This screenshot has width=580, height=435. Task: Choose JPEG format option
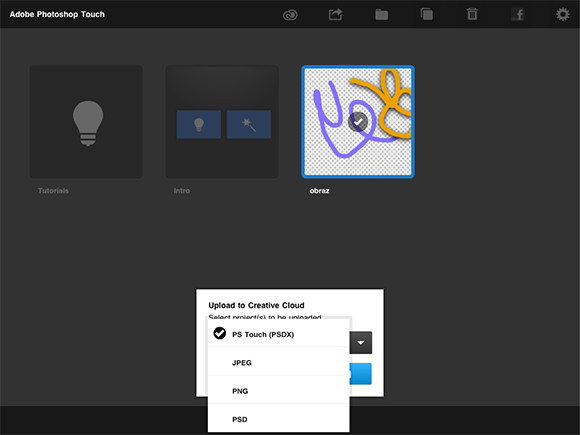click(x=279, y=362)
